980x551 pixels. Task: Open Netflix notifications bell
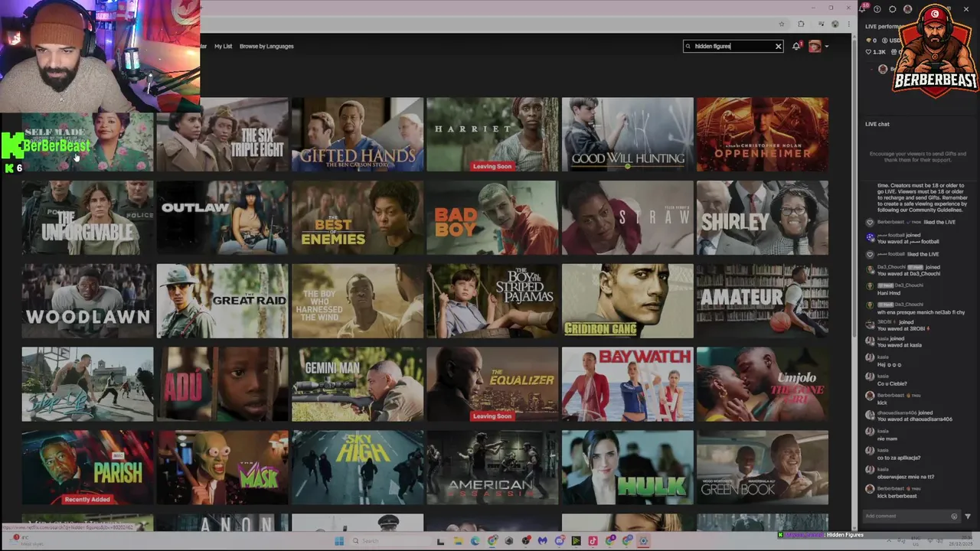pos(796,46)
